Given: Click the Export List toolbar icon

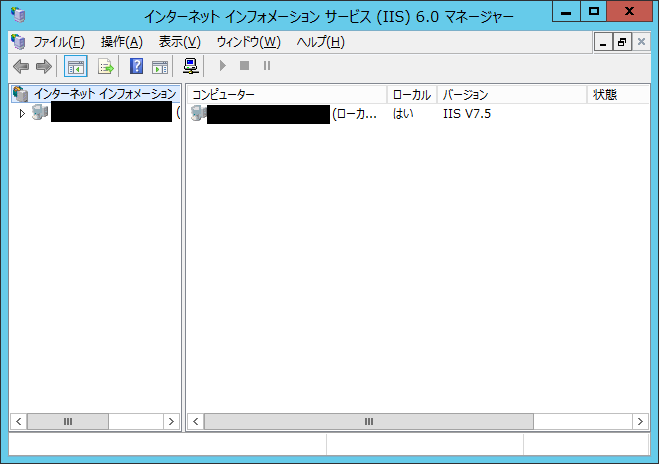Looking at the screenshot, I should (x=105, y=66).
